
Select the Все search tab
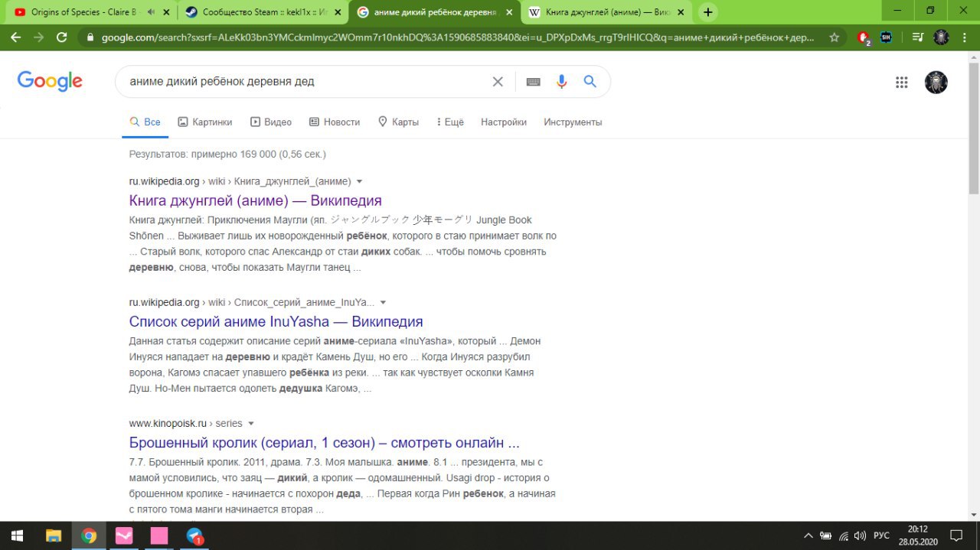coord(145,122)
